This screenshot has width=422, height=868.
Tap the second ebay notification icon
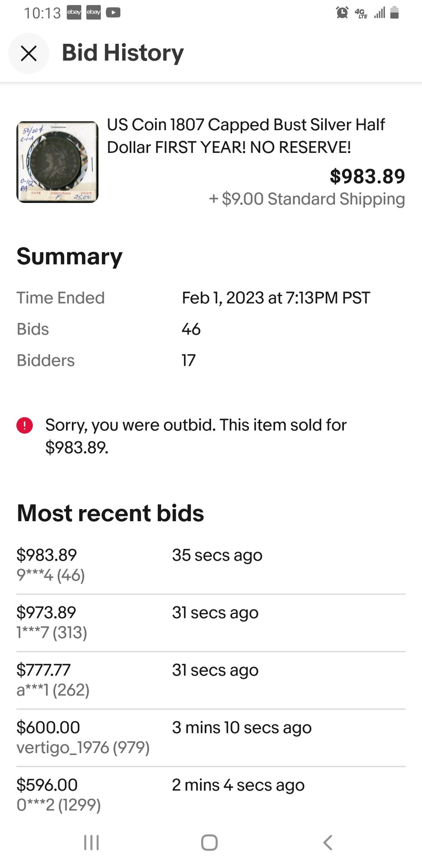pyautogui.click(x=94, y=12)
